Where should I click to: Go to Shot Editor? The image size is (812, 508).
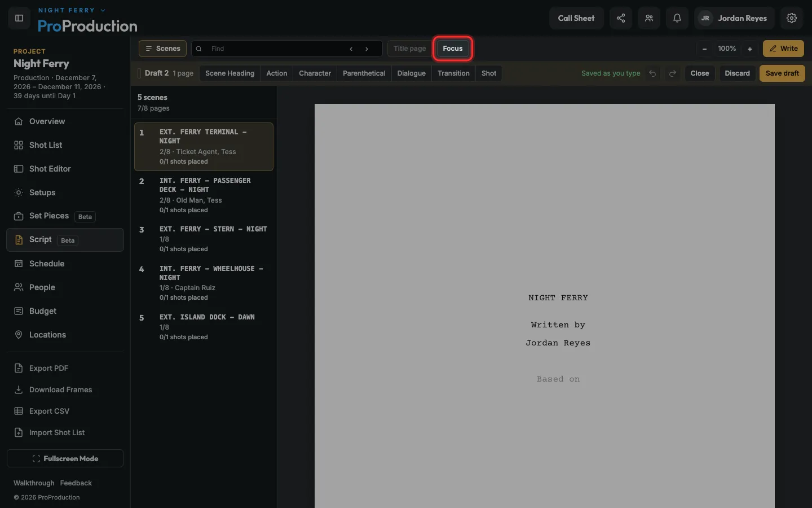[x=65, y=169]
